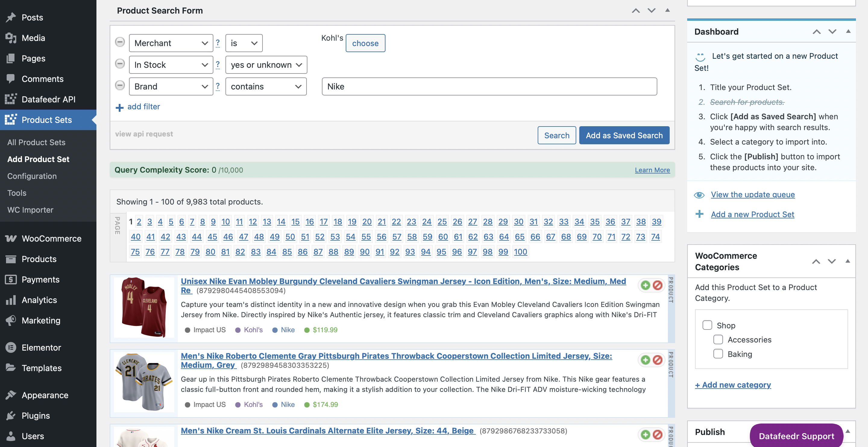Open the Brand field dropdown
Screen dimensions: 868x447
coord(171,86)
